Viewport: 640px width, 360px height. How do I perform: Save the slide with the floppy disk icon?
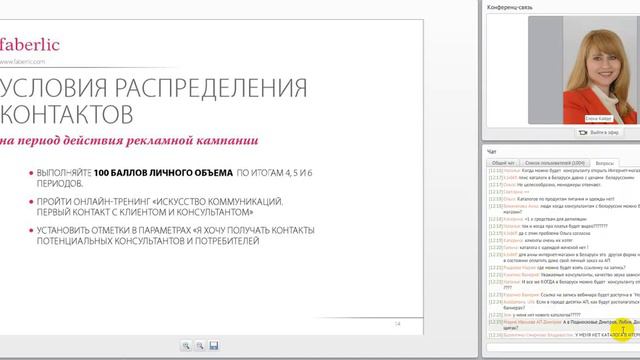pyautogui.click(x=213, y=346)
